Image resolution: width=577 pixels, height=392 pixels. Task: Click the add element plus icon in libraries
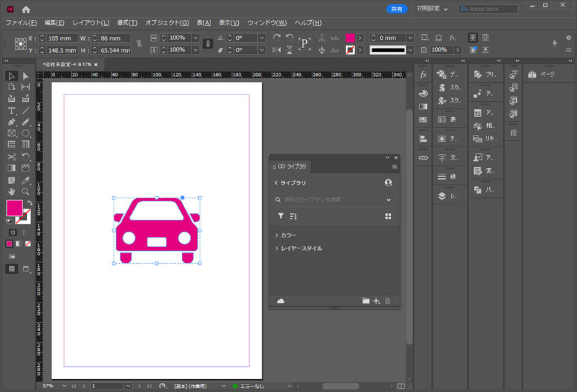[376, 301]
